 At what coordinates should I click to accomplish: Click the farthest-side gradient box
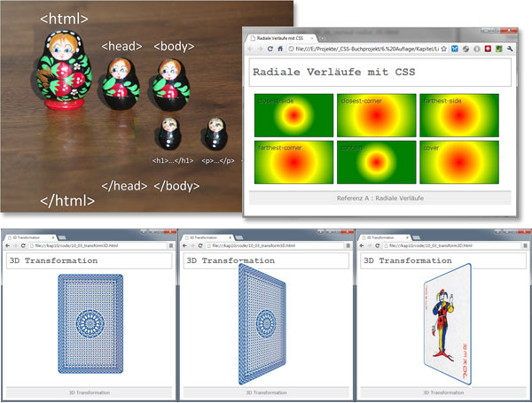click(459, 115)
